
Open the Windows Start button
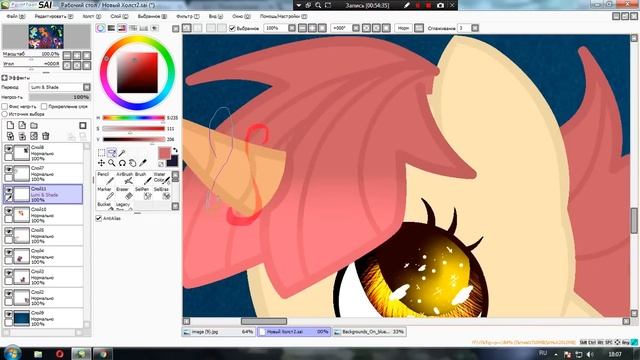pos(12,353)
